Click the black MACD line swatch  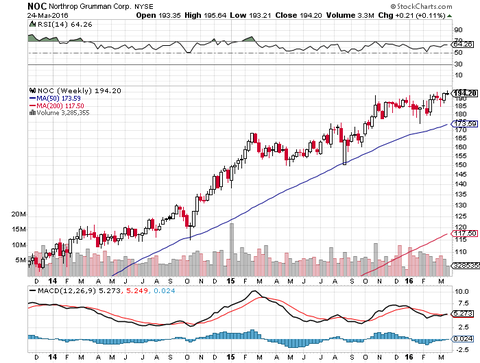point(32,291)
